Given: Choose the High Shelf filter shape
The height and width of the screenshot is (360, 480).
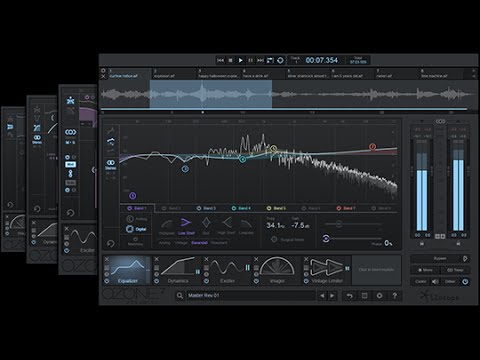Looking at the screenshot, I should click(x=227, y=226).
